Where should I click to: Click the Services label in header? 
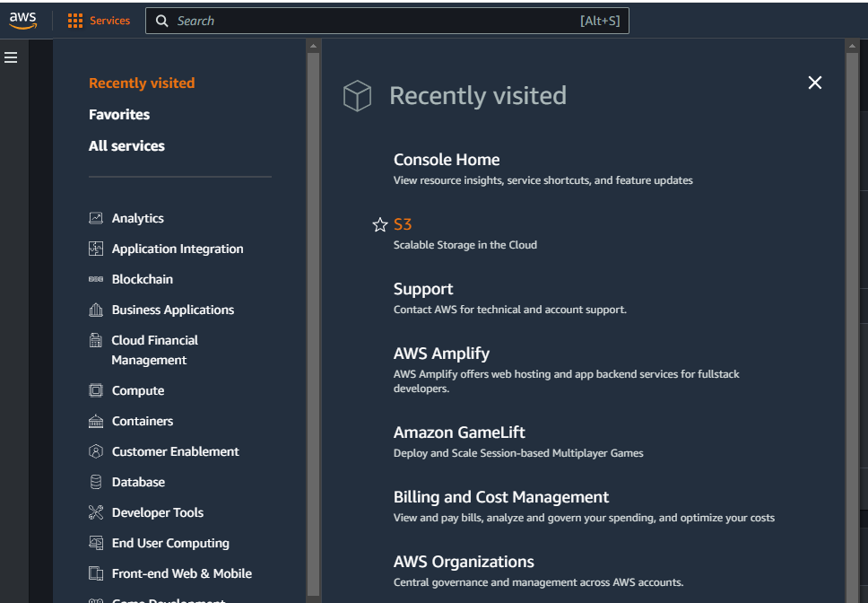click(109, 21)
